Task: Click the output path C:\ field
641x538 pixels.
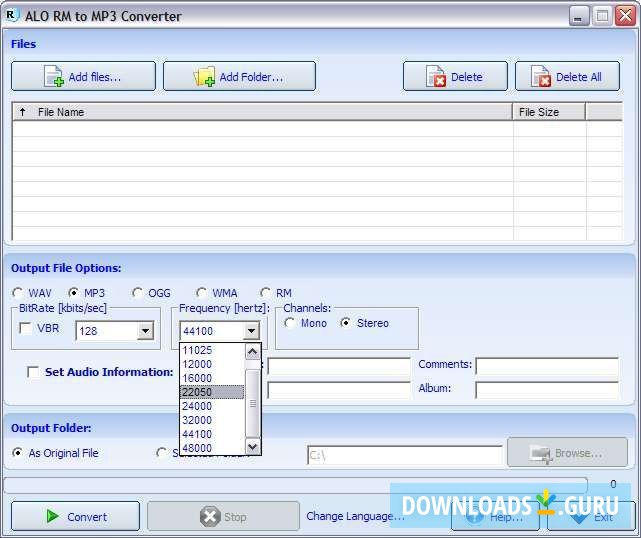Action: (x=405, y=455)
